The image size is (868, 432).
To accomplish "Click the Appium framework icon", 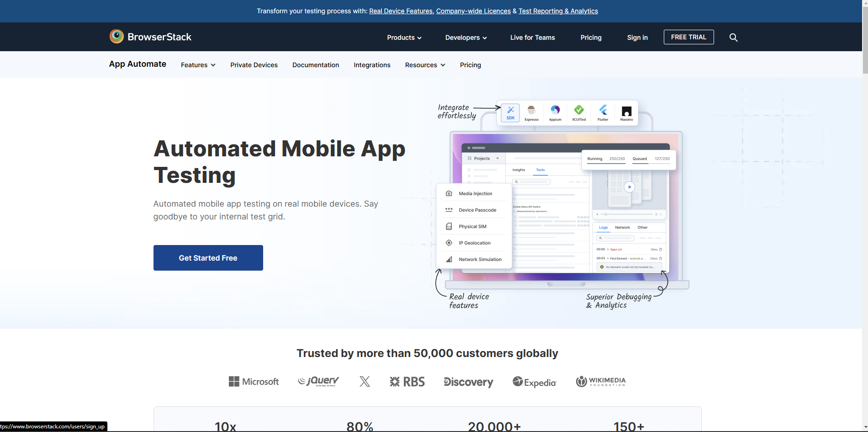I will 555,112.
